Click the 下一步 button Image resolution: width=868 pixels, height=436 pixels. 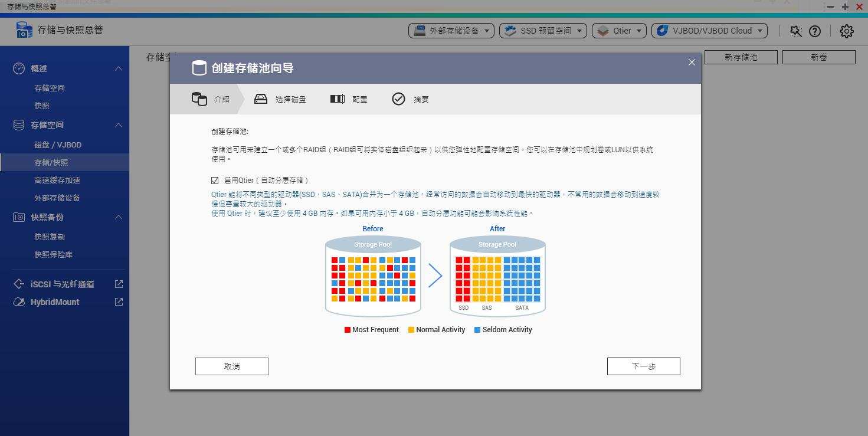643,366
